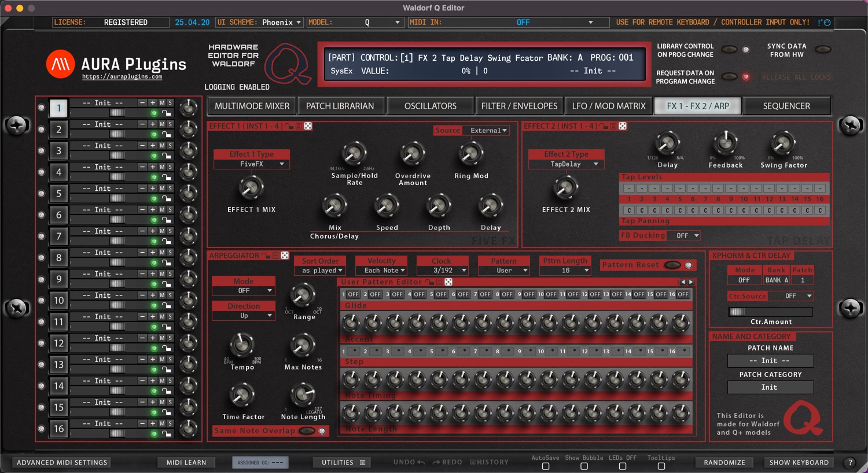Open the UI Scheme Phoenix dropdown

coord(281,23)
